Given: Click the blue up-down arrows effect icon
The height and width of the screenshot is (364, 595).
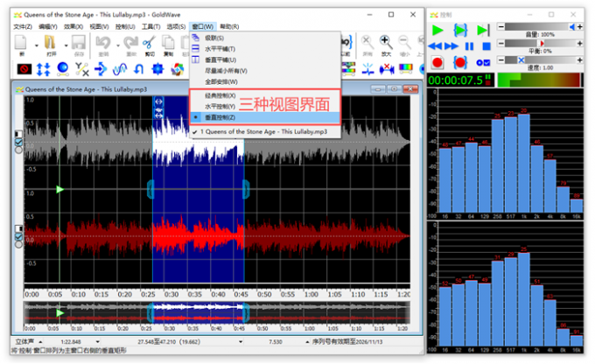Looking at the screenshot, I should (43, 69).
